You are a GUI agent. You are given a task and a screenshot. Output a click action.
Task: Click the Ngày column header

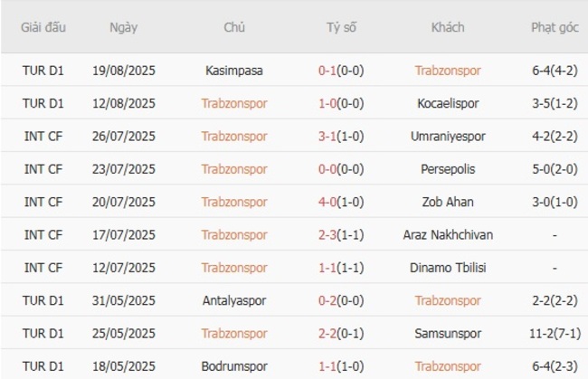pos(124,27)
